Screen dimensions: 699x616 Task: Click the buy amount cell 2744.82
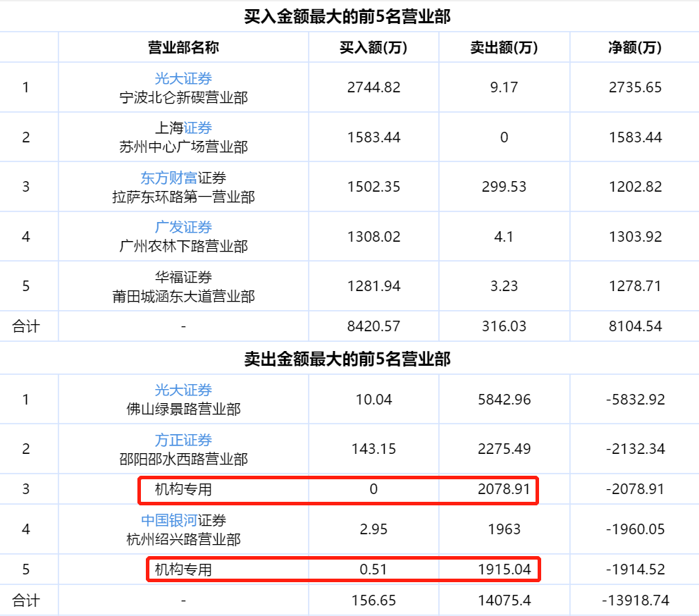click(x=373, y=87)
